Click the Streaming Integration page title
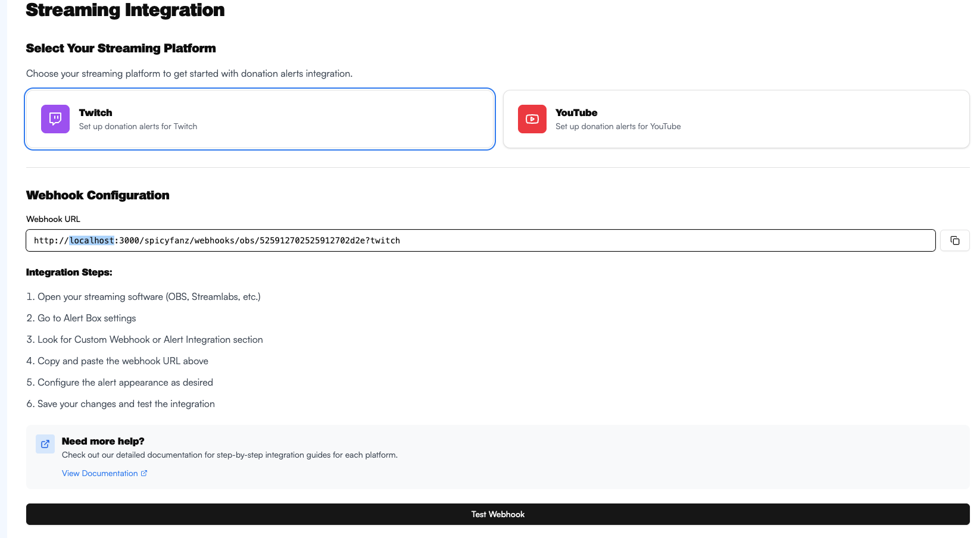 [125, 10]
